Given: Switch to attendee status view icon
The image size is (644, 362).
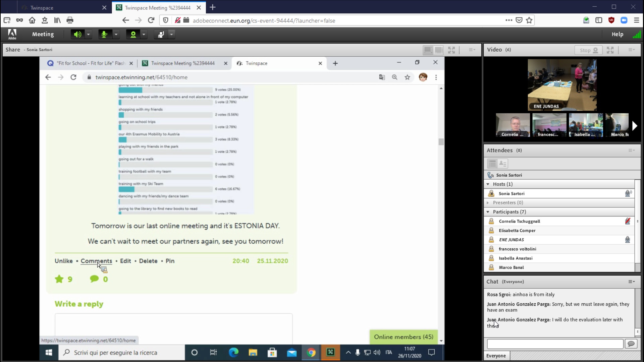Looking at the screenshot, I should click(502, 164).
